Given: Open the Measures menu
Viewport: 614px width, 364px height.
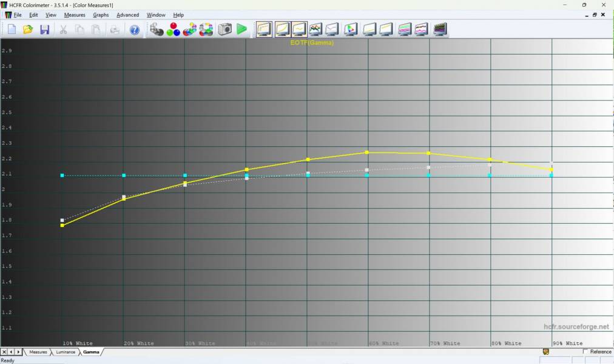Looking at the screenshot, I should click(75, 15).
